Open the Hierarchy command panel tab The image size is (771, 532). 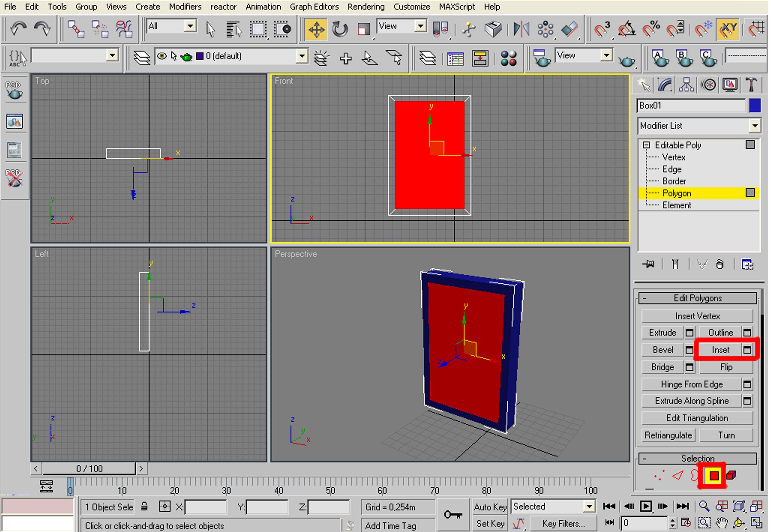686,85
